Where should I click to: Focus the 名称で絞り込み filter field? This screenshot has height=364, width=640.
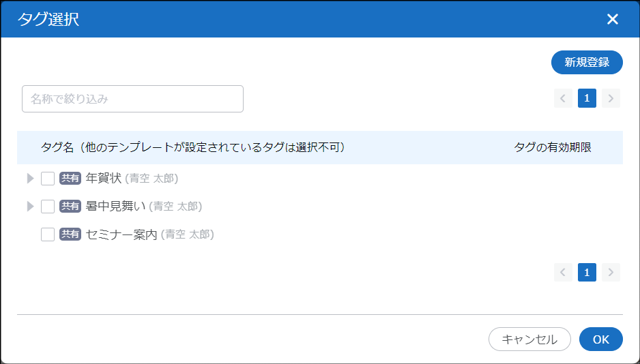(x=133, y=99)
